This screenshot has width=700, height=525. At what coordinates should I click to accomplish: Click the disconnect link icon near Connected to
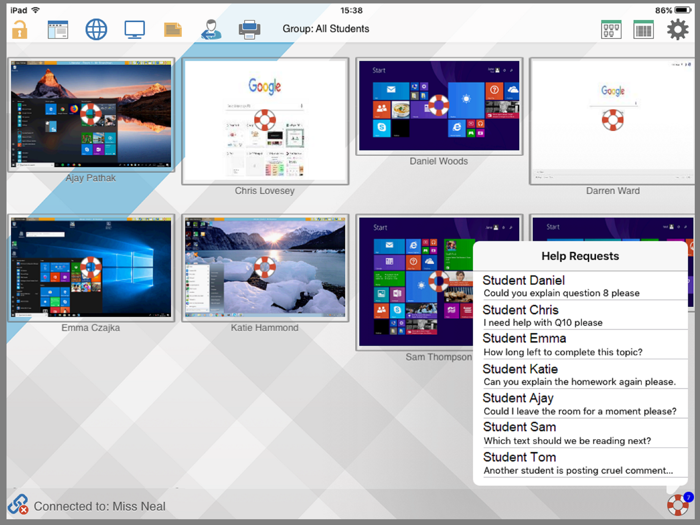18,504
